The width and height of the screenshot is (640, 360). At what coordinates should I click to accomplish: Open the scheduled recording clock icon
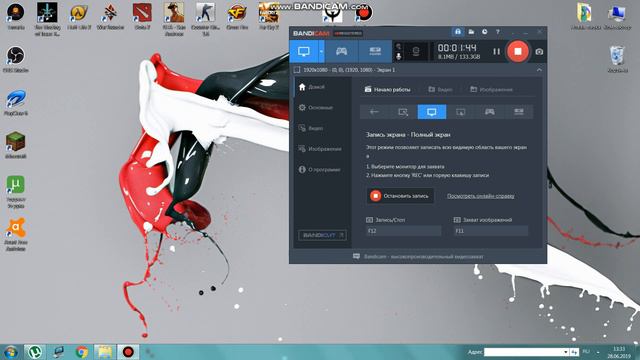point(484,32)
